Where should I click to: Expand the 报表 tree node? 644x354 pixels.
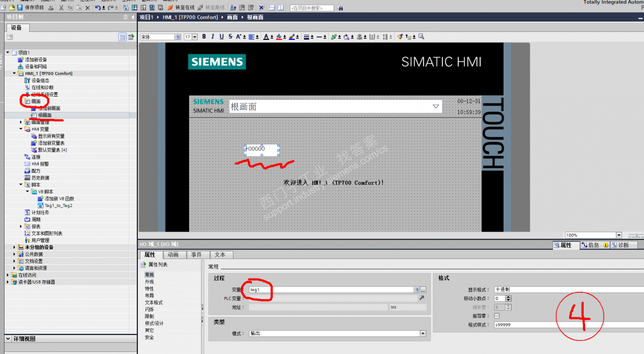tap(21, 227)
